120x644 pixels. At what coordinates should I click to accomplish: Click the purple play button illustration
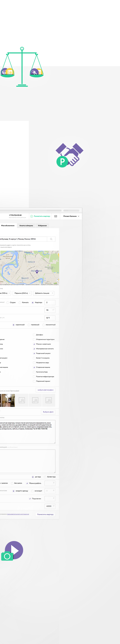[x=14, y=550]
